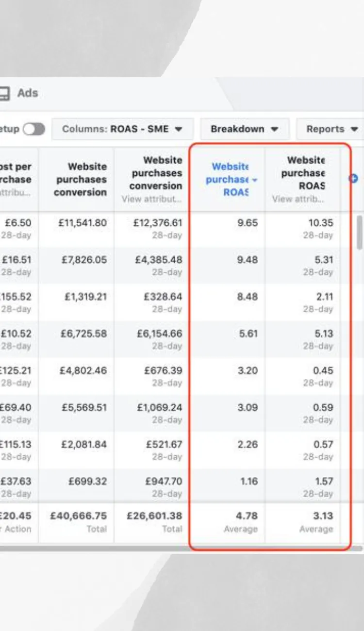Click View attribution link under Website purchases conversion
Viewport: 364px width, 631px height.
tap(151, 199)
